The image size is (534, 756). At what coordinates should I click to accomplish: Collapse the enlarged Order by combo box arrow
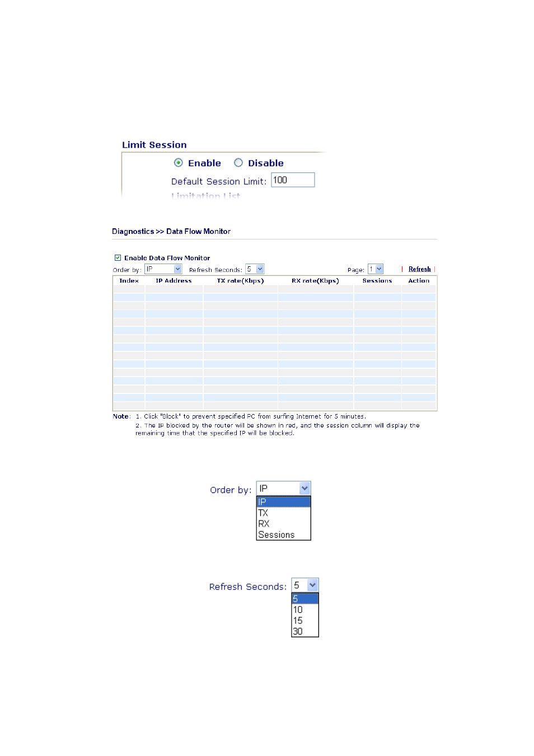pos(305,489)
